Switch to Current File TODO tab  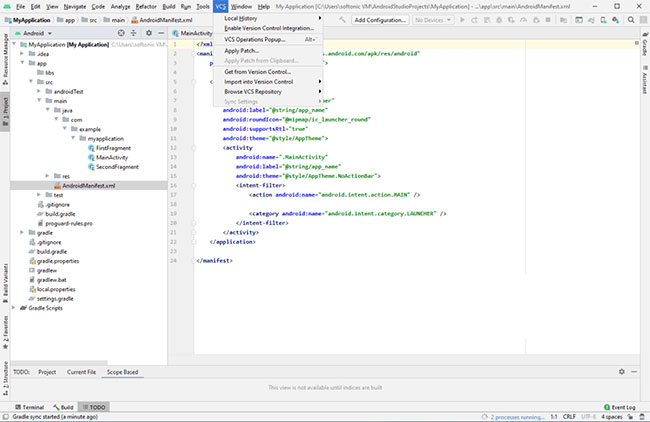tap(81, 372)
